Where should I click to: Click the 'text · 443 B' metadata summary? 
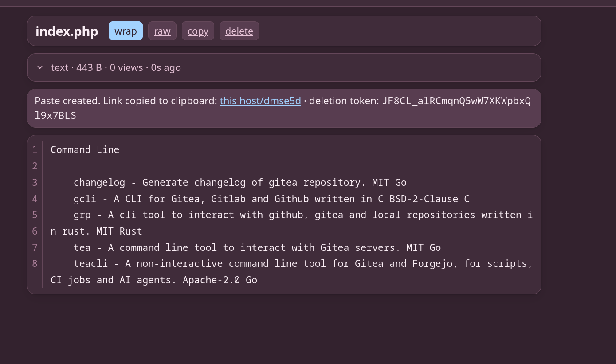pos(116,67)
